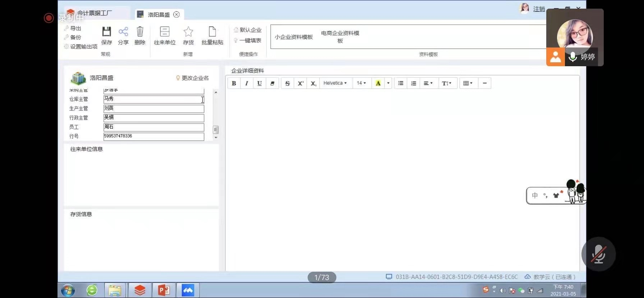Click the 存货 star icon
Viewport: 644px width, 298px height.
pos(188,32)
